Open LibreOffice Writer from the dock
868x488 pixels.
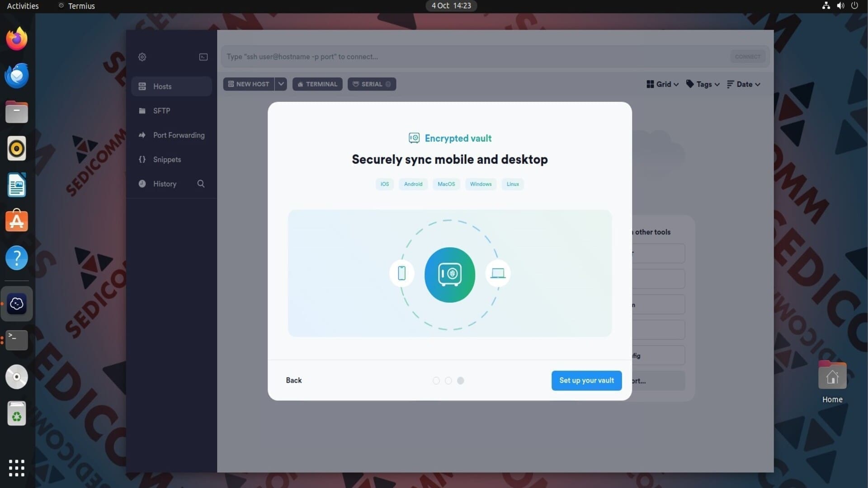17,185
